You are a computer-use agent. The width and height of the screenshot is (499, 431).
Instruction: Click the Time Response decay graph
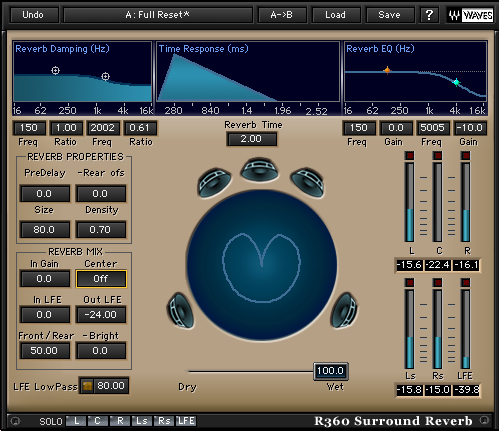tap(248, 71)
